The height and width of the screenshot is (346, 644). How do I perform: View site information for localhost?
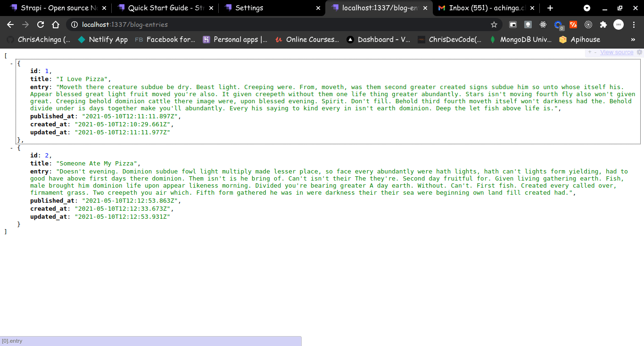click(74, 25)
